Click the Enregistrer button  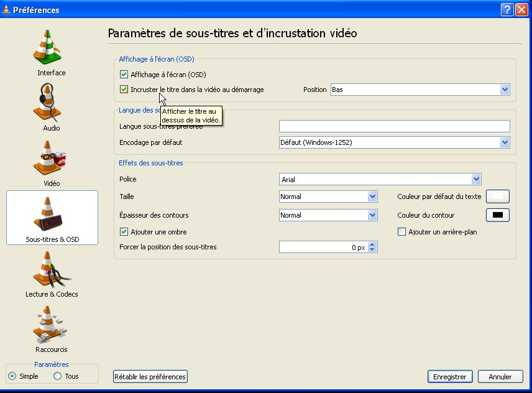pos(450,377)
